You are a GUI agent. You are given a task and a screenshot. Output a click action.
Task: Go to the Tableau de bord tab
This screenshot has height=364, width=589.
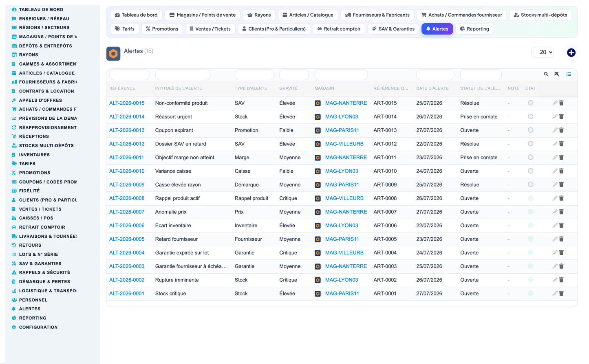[136, 15]
